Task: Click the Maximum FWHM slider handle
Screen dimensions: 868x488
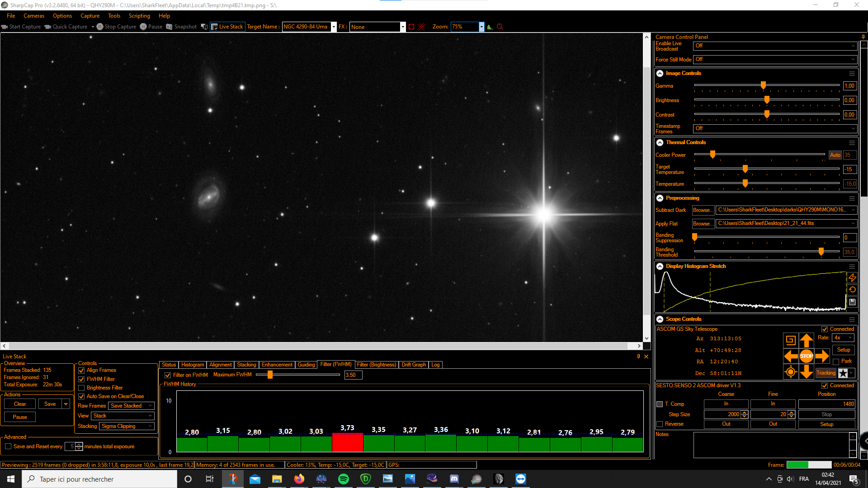Action: 270,375
